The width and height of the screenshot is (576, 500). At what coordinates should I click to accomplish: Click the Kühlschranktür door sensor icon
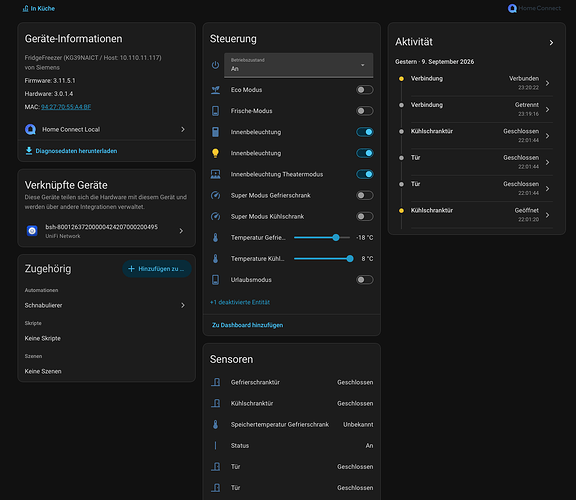tap(216, 403)
